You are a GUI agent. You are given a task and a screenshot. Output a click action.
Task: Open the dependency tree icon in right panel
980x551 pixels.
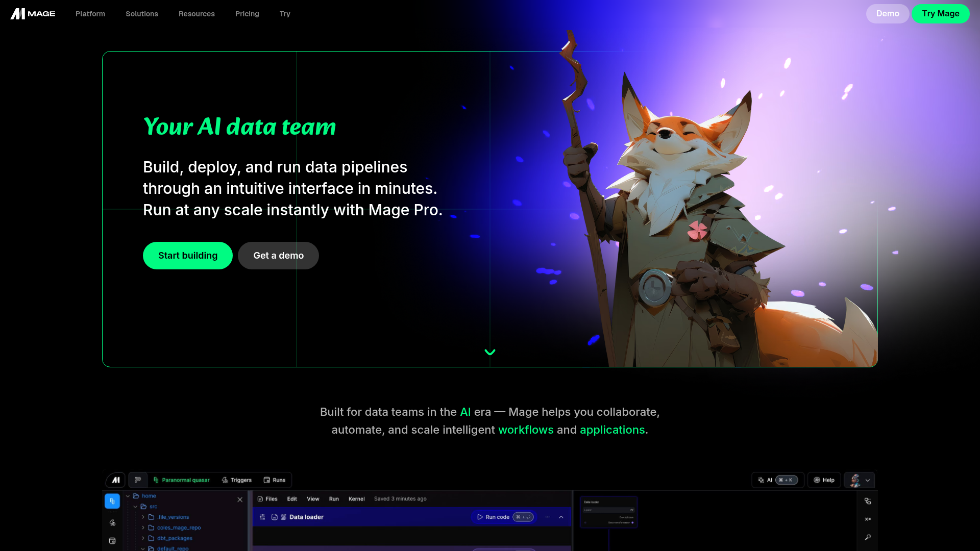click(868, 501)
